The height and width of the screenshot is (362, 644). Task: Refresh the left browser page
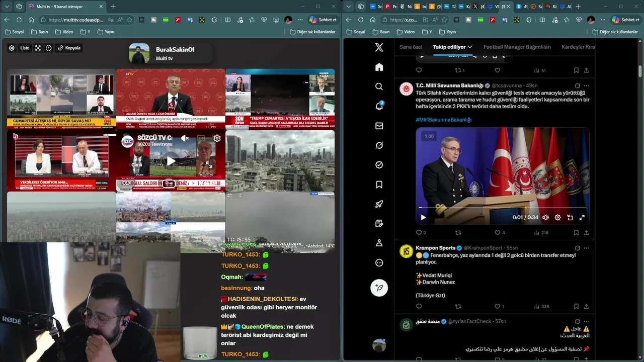click(x=19, y=20)
